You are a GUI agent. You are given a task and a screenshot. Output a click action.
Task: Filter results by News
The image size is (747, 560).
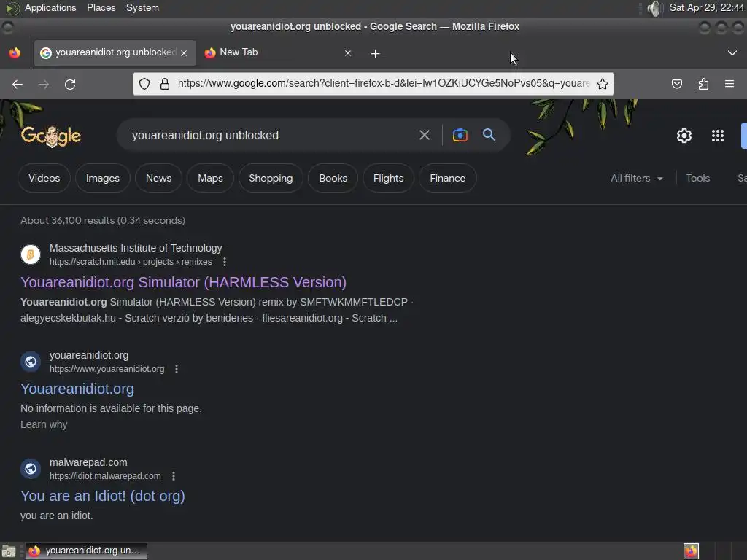[158, 178]
